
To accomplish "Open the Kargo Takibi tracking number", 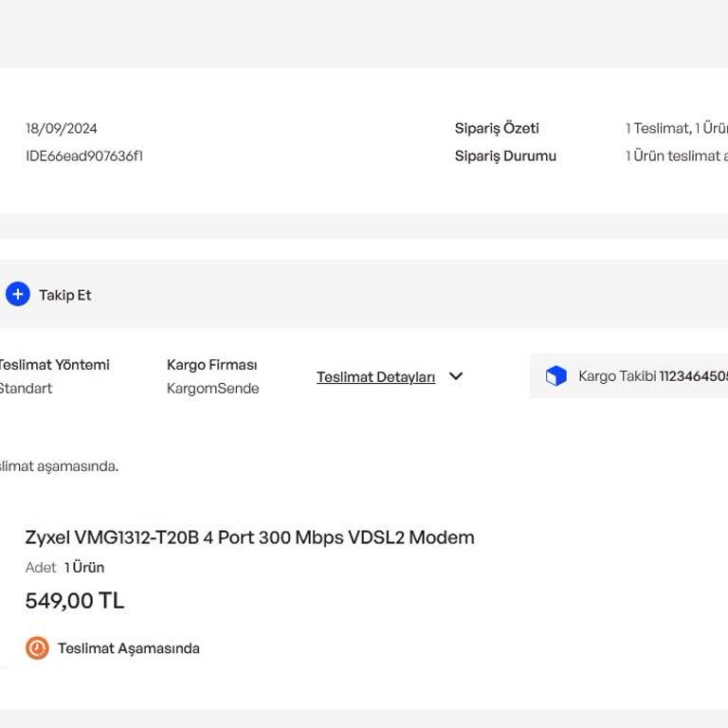I will pyautogui.click(x=693, y=376).
